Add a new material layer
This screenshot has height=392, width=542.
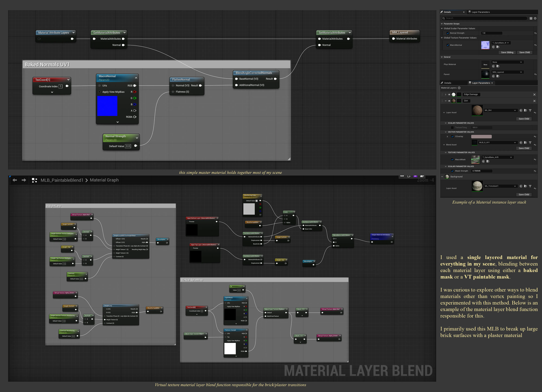click(x=459, y=88)
